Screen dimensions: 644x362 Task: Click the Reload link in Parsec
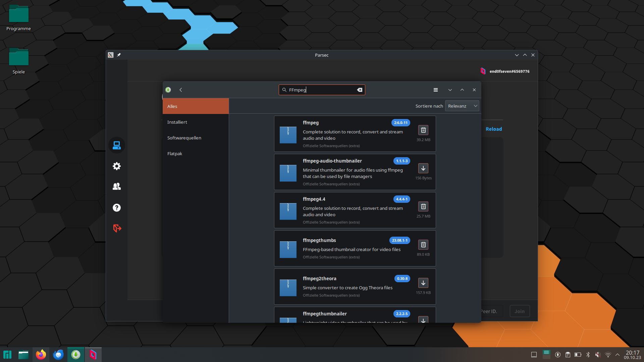(494, 129)
